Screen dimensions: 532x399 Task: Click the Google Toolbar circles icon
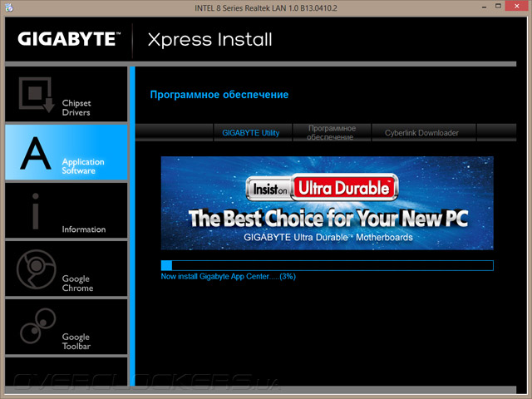click(x=38, y=326)
